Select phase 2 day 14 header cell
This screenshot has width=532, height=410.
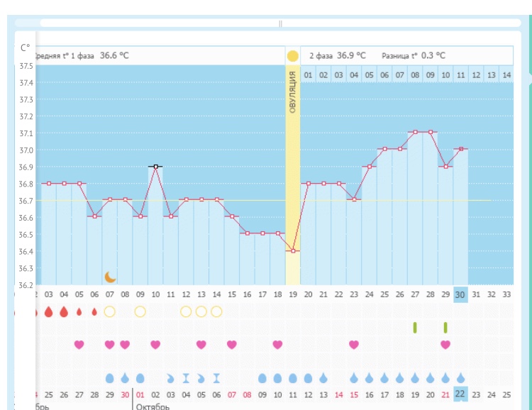pos(506,74)
